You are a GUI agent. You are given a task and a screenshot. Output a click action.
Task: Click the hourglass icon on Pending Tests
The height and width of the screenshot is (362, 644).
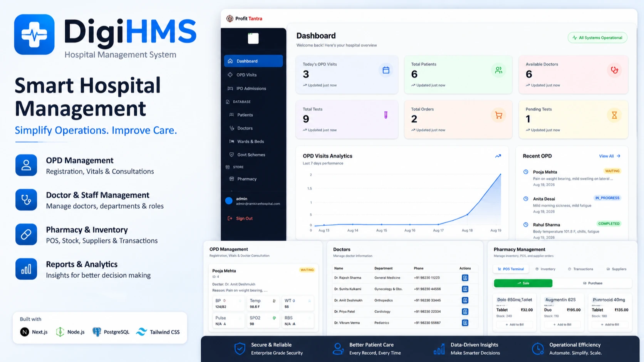coord(614,115)
